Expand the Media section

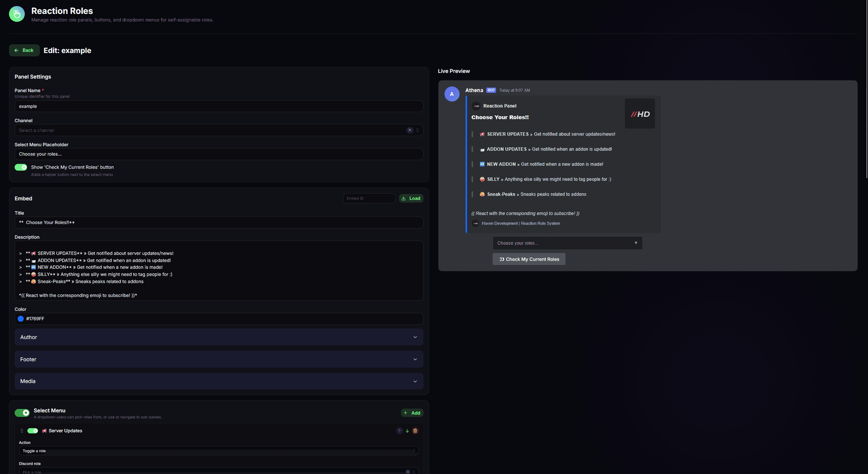click(219, 381)
